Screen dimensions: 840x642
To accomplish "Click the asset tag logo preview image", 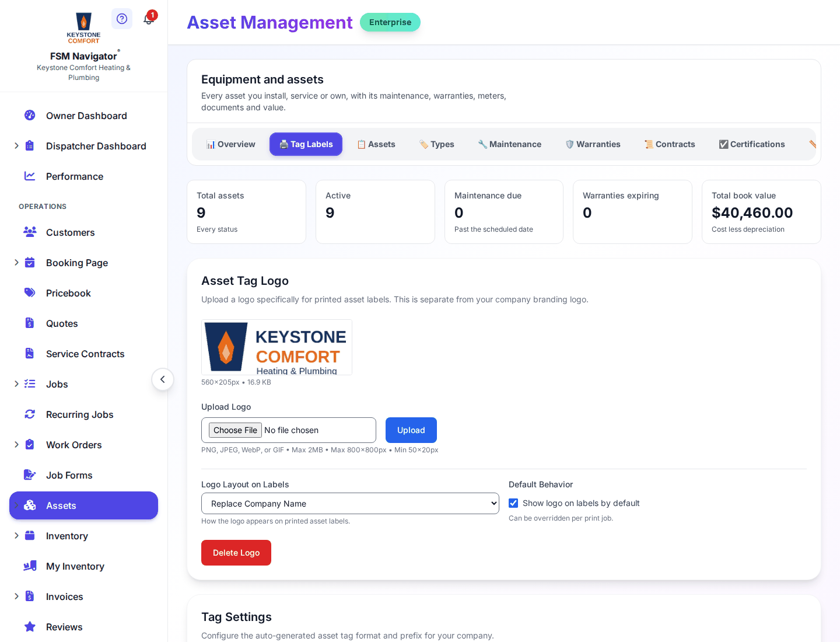I will click(276, 347).
